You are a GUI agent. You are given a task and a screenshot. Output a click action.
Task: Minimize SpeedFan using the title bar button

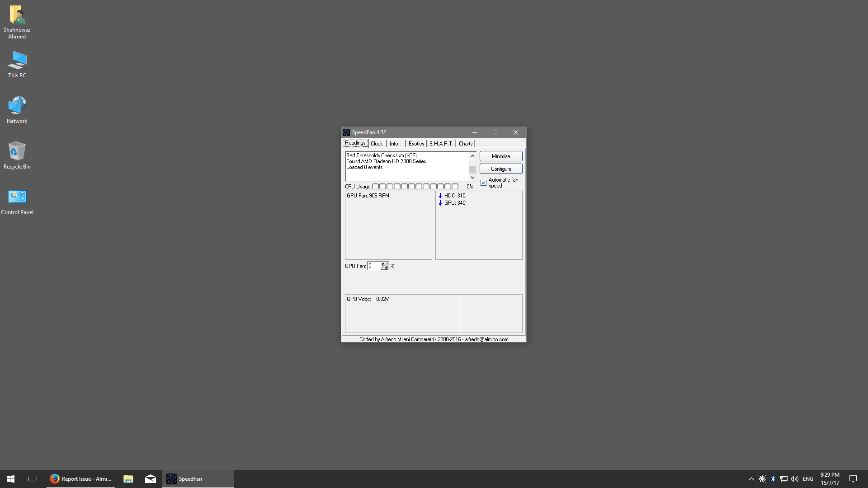[x=475, y=132]
